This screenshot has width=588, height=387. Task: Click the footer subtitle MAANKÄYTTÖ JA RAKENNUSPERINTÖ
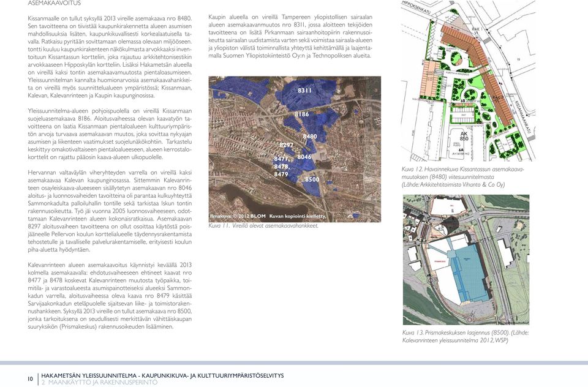coord(99,383)
